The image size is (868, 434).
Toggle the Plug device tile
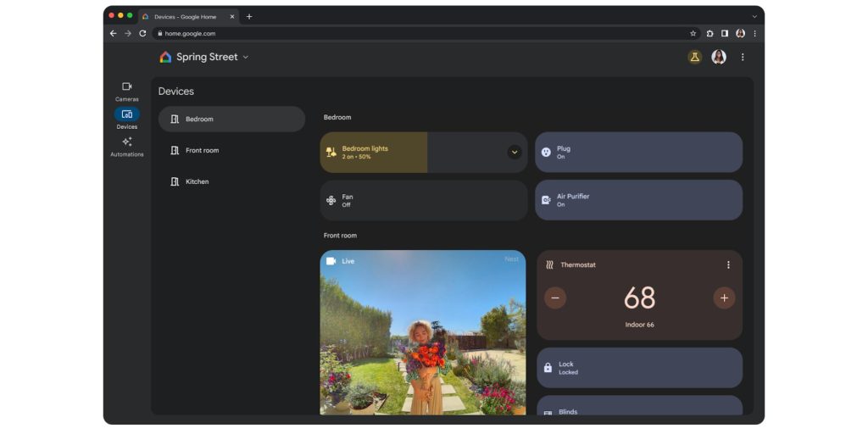pos(638,153)
